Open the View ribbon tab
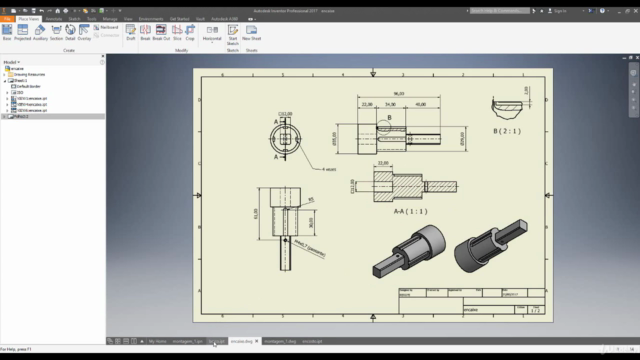 click(128, 19)
